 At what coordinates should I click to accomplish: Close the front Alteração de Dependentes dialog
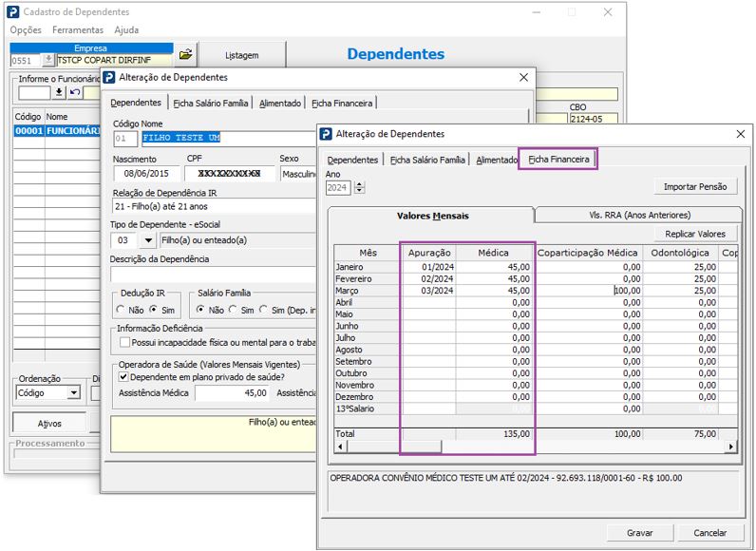(x=741, y=134)
